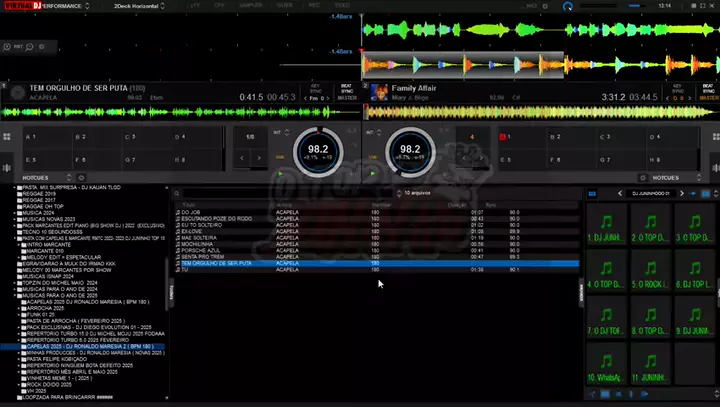Double deck 1 loop length arrow
Viewport: 720px width, 407px height.
point(259,158)
